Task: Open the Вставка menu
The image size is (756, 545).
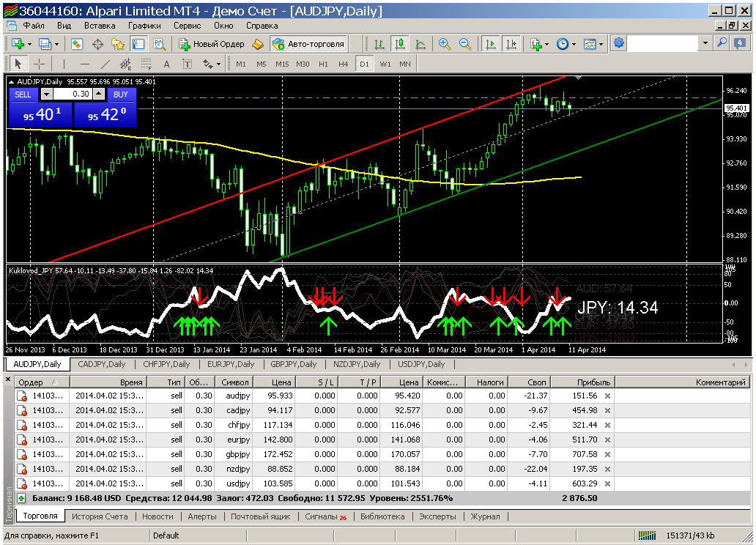Action: [x=100, y=26]
